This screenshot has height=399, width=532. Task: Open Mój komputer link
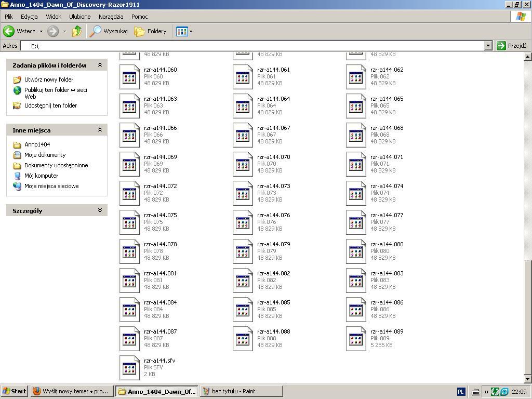[42, 176]
